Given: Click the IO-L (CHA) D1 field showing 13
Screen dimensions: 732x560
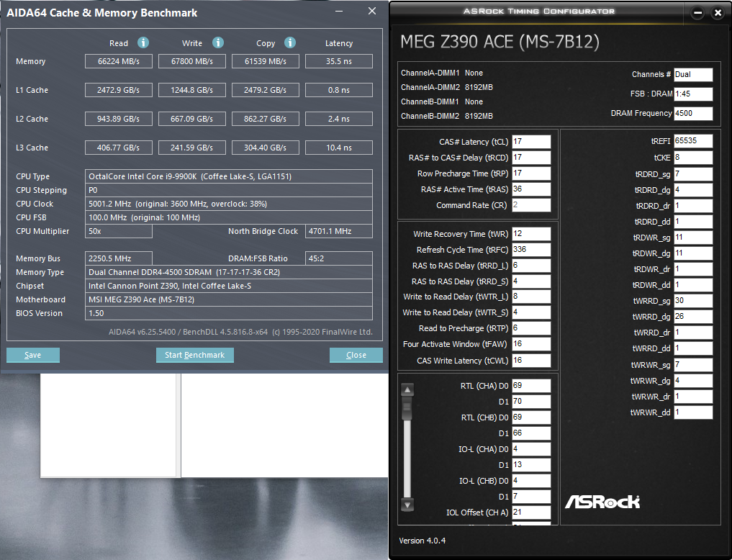Looking at the screenshot, I should [x=531, y=465].
